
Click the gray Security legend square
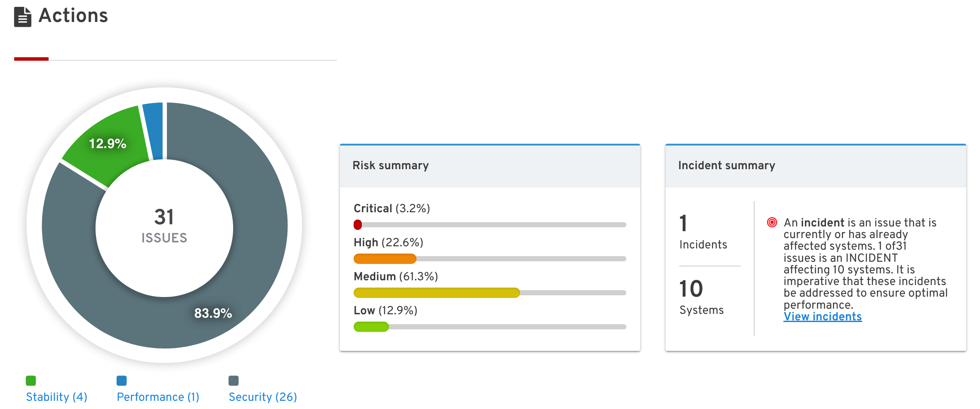(x=234, y=381)
